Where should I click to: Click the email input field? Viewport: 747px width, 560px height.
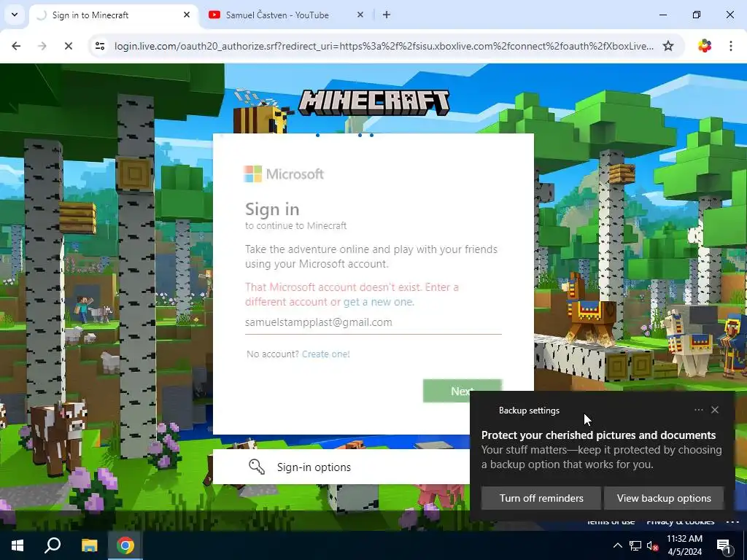pos(373,322)
